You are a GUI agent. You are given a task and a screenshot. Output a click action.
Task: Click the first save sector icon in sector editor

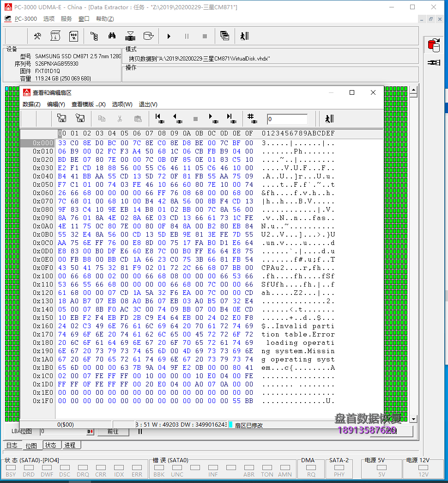coord(62,118)
